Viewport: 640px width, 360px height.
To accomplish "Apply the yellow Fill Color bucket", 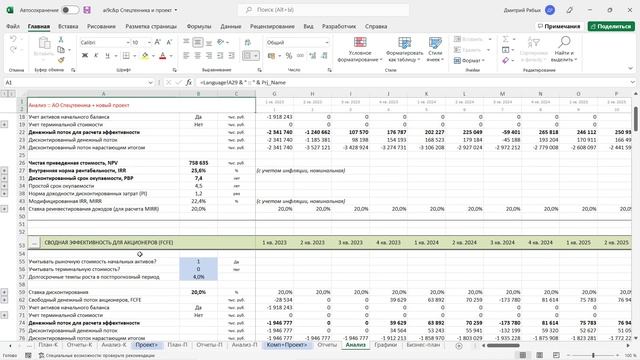I will pos(145,56).
